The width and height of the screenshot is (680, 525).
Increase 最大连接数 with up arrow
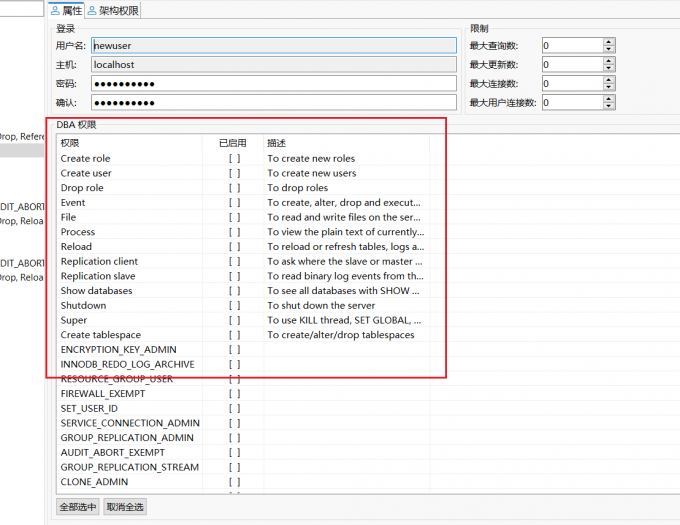609,79
